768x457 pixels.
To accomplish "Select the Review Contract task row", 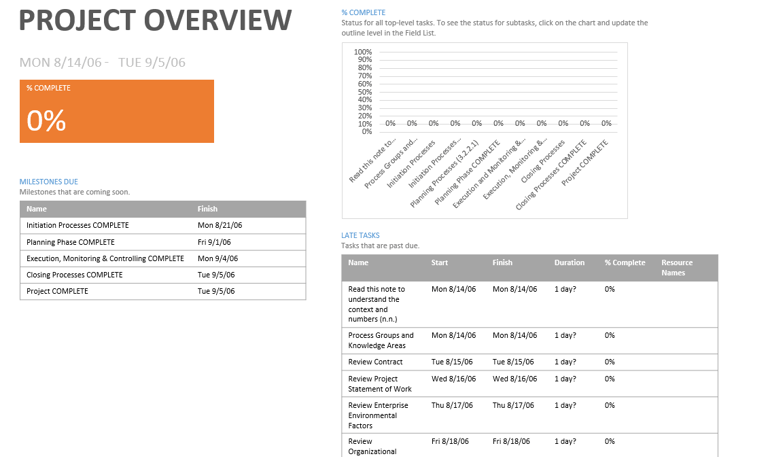I will pyautogui.click(x=529, y=362).
